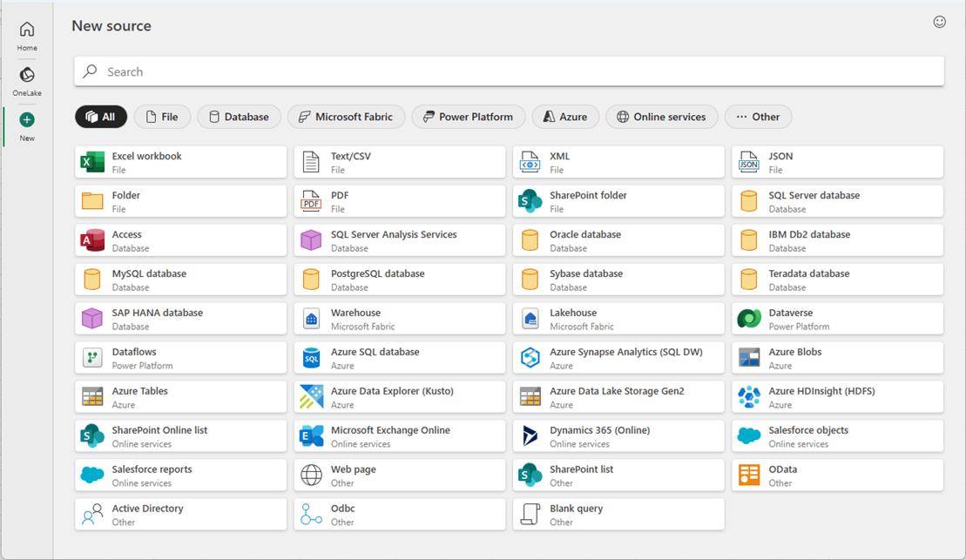This screenshot has height=560, width=966.
Task: Click the Salesforce objects cloud icon
Action: click(x=748, y=435)
